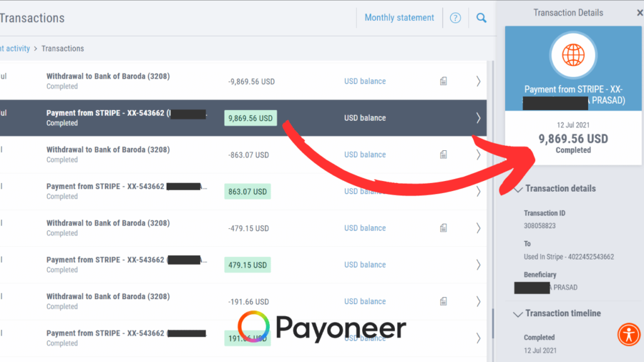
Task: Click USD balance link on -863.07 row
Action: tap(365, 155)
